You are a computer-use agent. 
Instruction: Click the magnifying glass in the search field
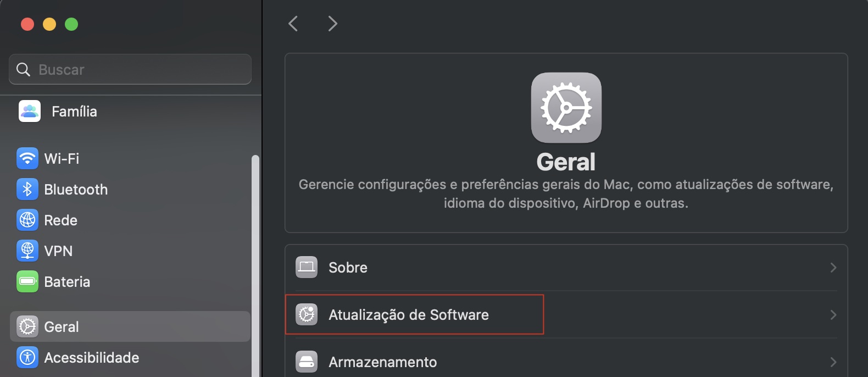coord(23,69)
